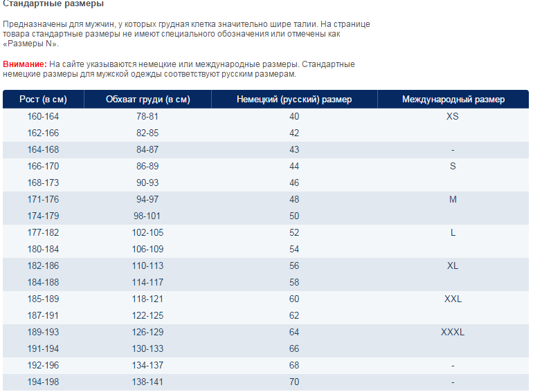Screen dimensions: 533x392
Task: Select chest value '86-89'
Action: pos(147,167)
